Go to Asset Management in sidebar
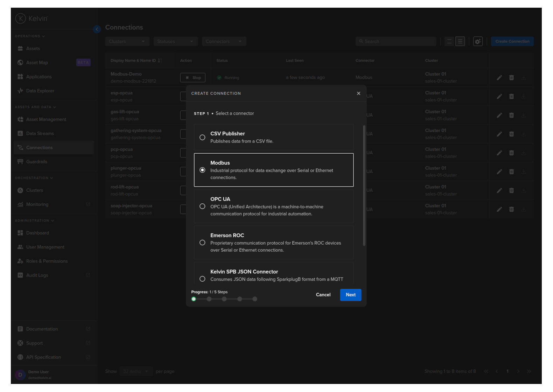 46,119
